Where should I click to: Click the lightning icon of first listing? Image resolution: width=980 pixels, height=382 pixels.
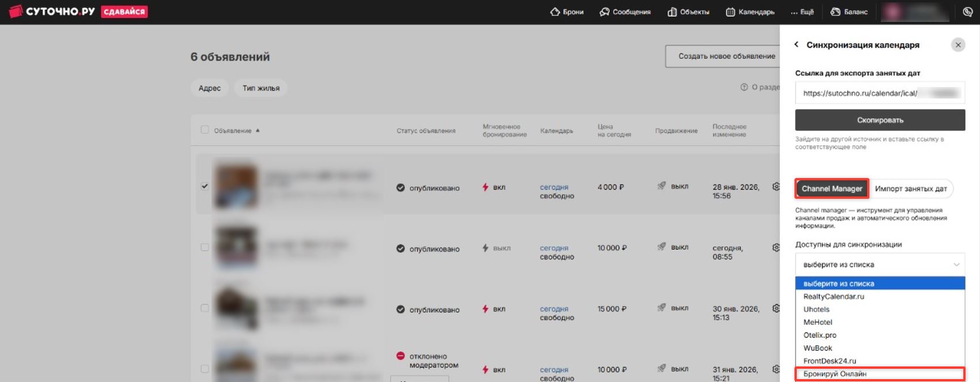point(486,187)
